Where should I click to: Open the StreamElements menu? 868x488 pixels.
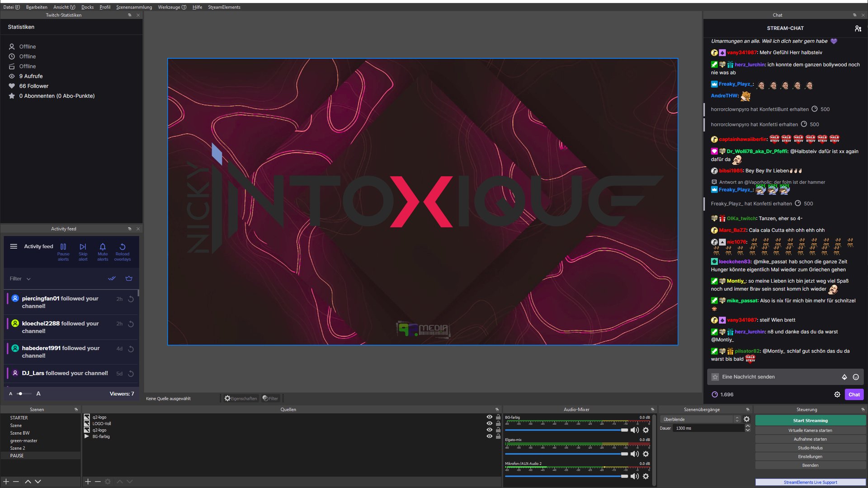(224, 7)
